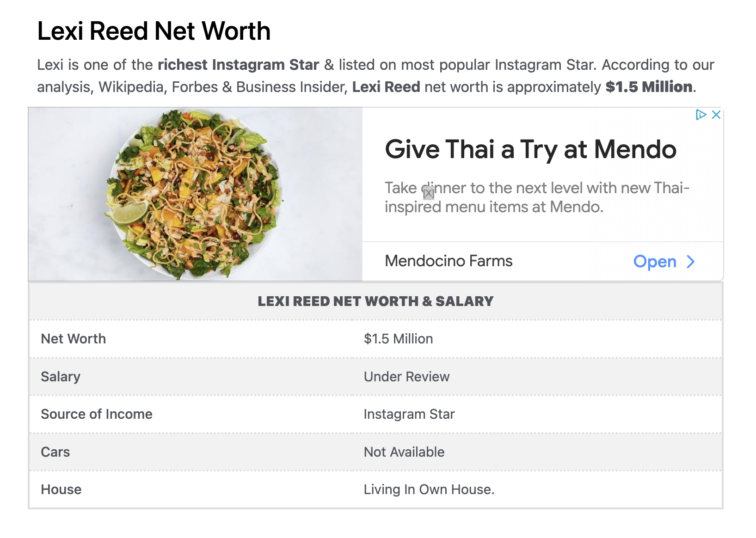
Task: Click the Mendocino Farms advertiser name
Action: click(x=449, y=261)
